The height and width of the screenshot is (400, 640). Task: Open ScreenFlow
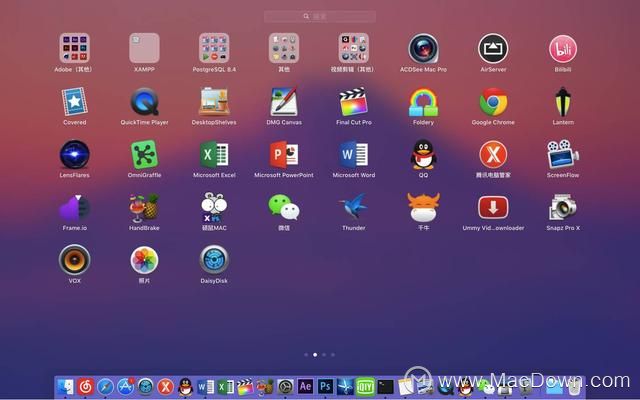coord(563,154)
